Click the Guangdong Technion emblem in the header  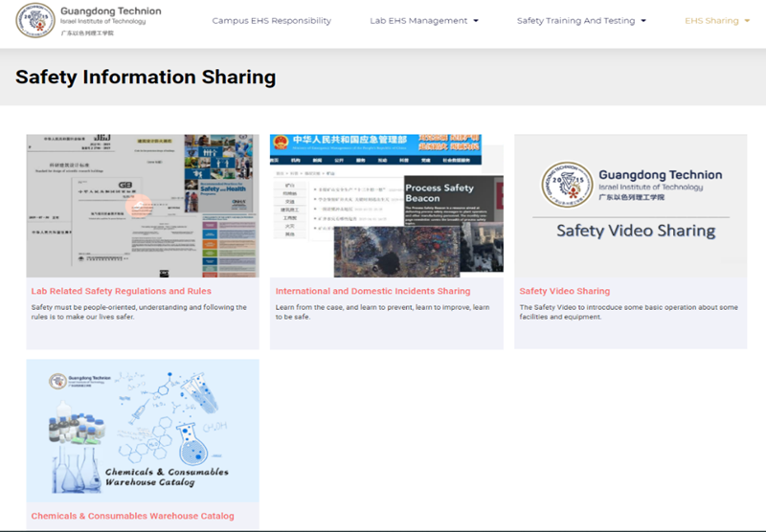point(35,20)
